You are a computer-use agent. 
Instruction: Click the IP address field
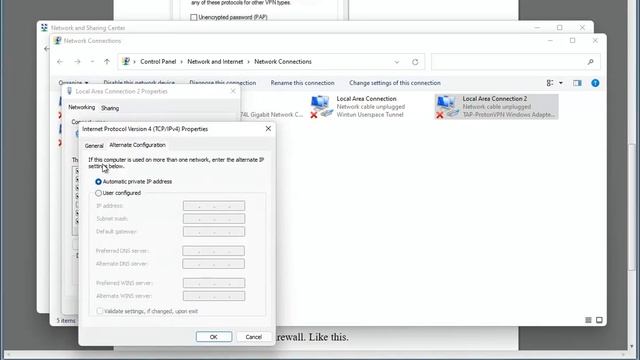click(214, 206)
